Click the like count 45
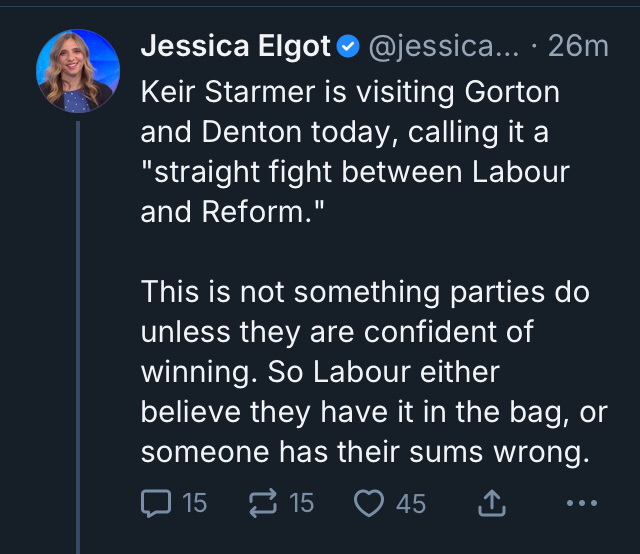The image size is (640, 554). [411, 503]
